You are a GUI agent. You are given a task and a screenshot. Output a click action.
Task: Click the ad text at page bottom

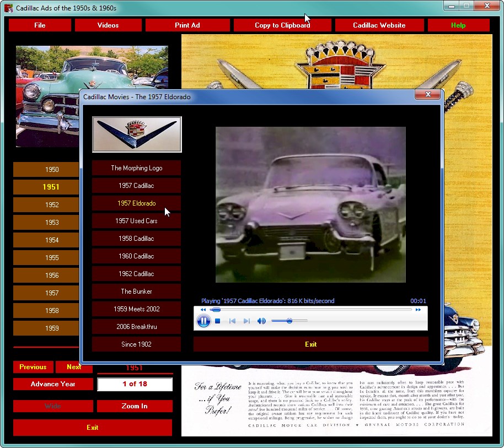356,401
